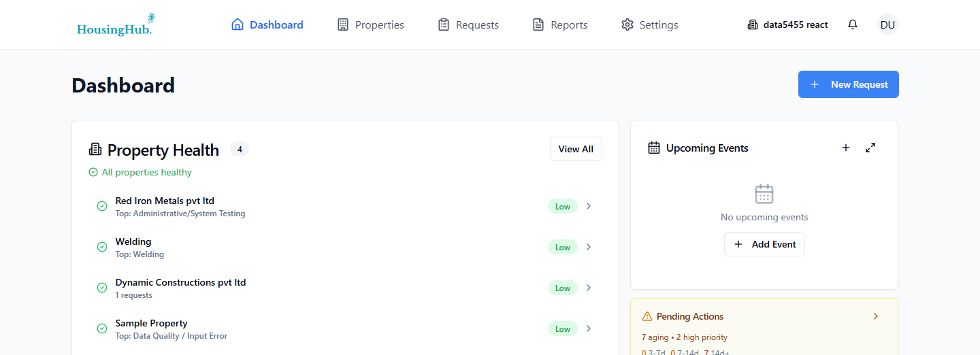The image size is (980, 355).
Task: Open the Dashboard nav item
Action: coord(267,24)
